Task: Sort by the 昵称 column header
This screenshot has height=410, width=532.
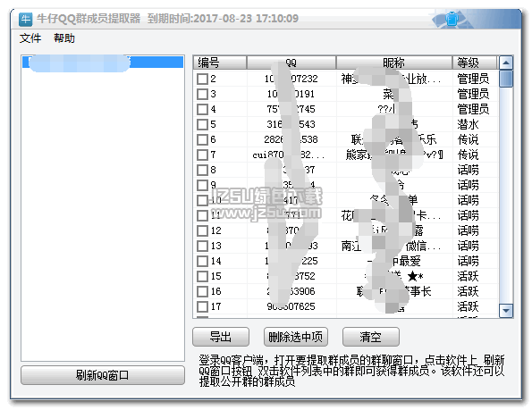Action: 394,63
